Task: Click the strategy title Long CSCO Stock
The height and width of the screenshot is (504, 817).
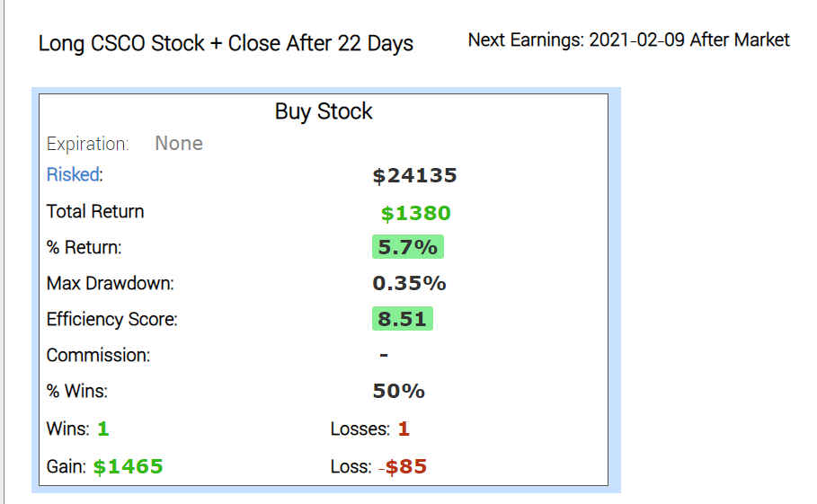Action: 226,43
